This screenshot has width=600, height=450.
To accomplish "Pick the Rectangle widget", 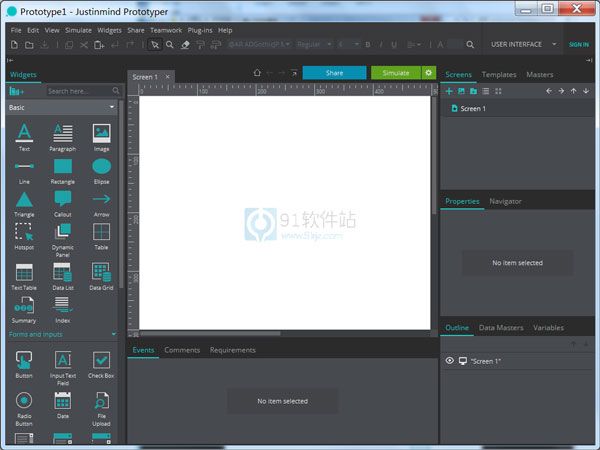I will (x=63, y=167).
